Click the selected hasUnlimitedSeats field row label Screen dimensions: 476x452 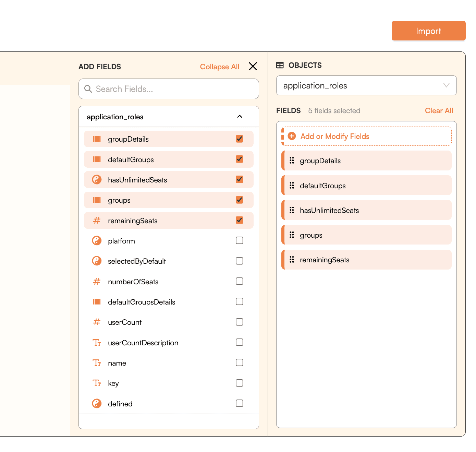click(x=329, y=210)
